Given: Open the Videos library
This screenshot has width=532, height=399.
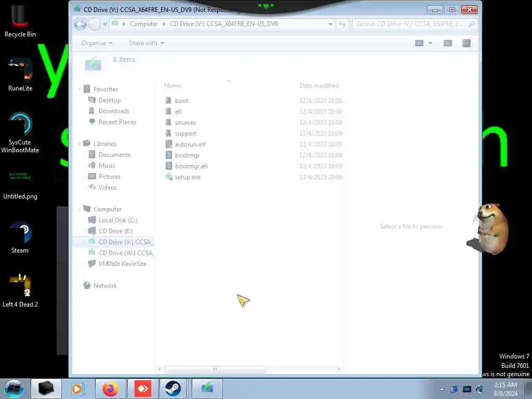Looking at the screenshot, I should 108,187.
